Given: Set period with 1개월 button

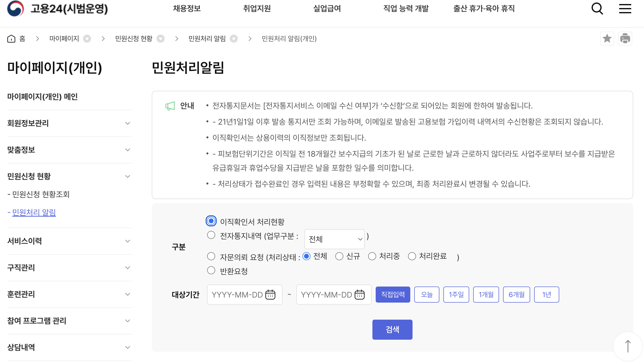Looking at the screenshot, I should tap(486, 295).
